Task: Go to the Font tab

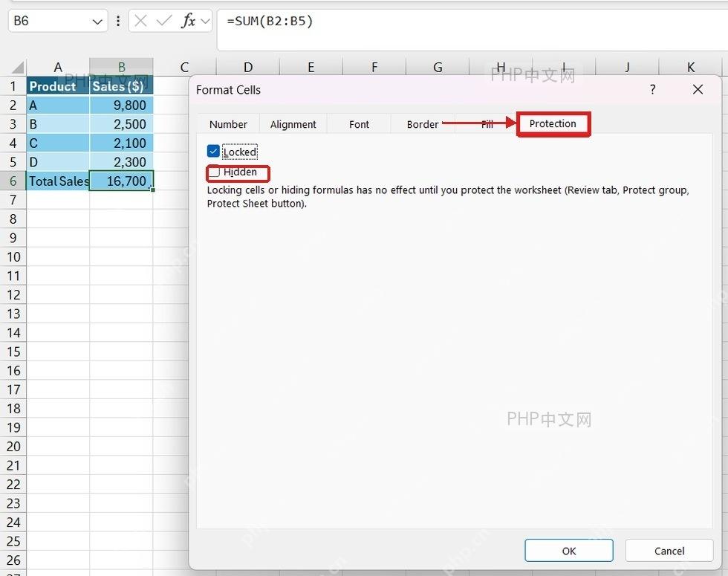Action: (x=359, y=125)
